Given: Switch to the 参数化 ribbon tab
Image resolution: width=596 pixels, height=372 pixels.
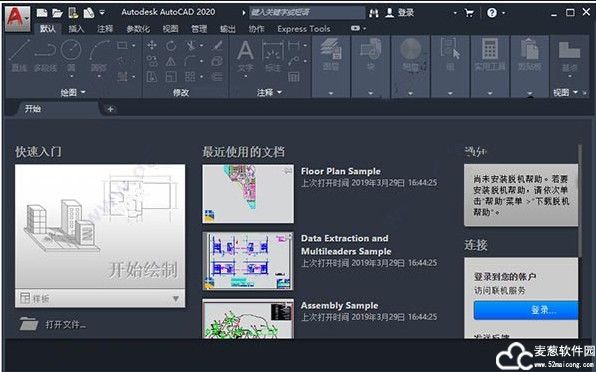Looking at the screenshot, I should click(x=138, y=29).
